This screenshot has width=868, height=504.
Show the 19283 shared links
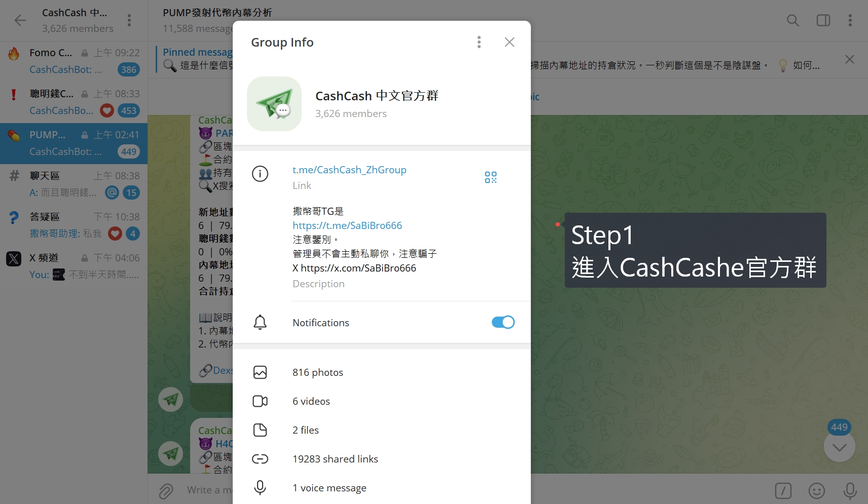point(335,459)
